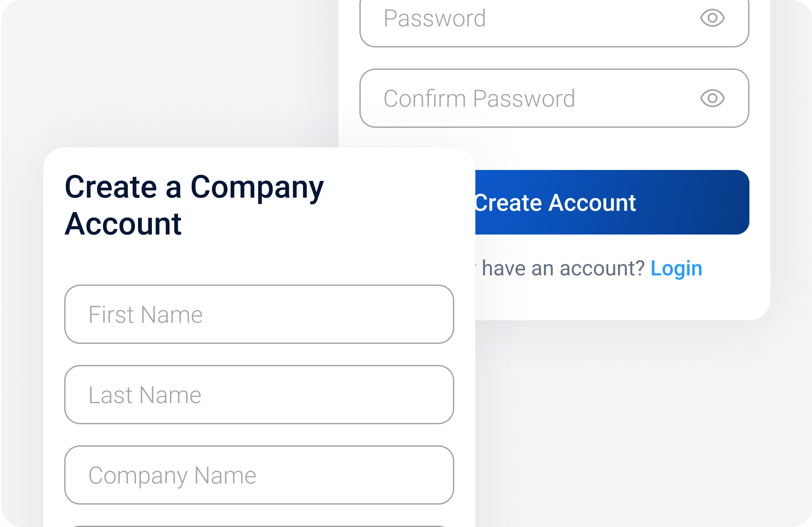Click the have an account text
Image resolution: width=812 pixels, height=527 pixels.
pos(562,268)
